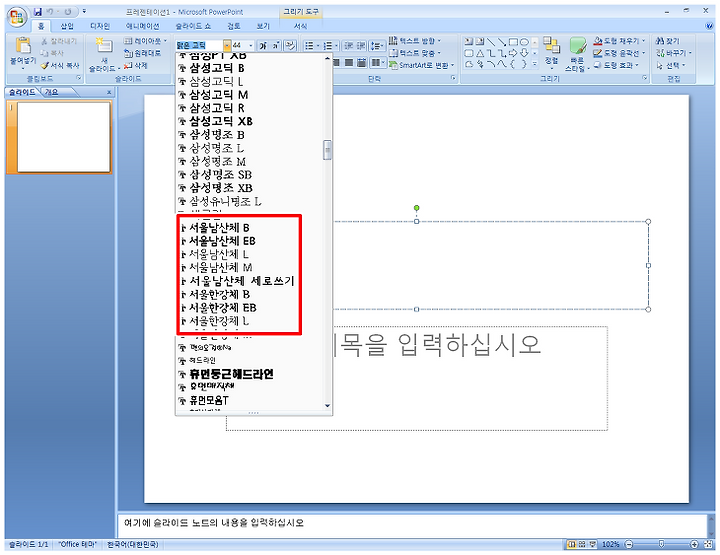Start slide show from status bar
The image size is (720, 555).
pyautogui.click(x=592, y=544)
